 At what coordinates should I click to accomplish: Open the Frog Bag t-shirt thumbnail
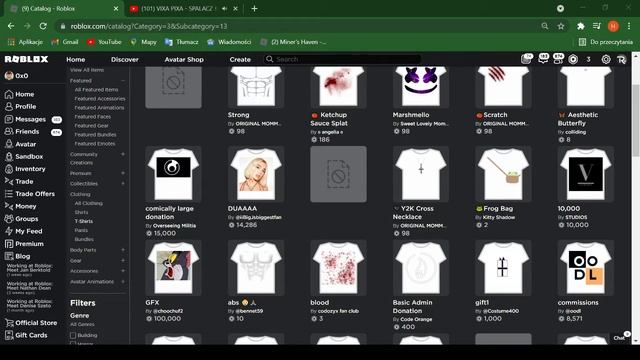click(503, 174)
